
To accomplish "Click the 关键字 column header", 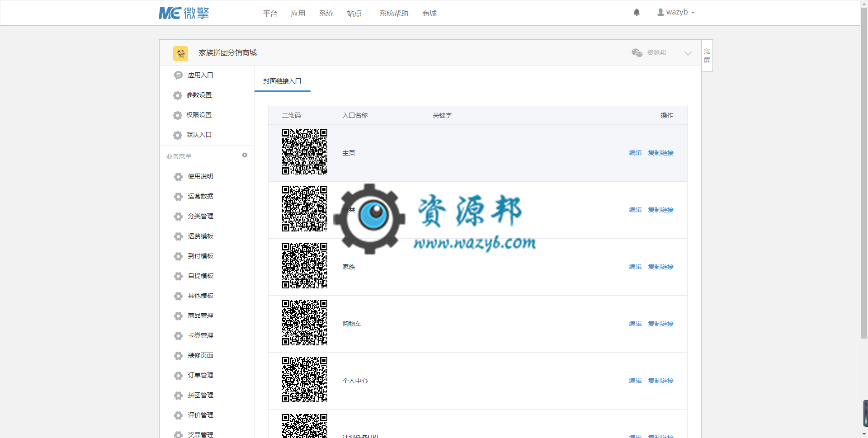I will (442, 115).
